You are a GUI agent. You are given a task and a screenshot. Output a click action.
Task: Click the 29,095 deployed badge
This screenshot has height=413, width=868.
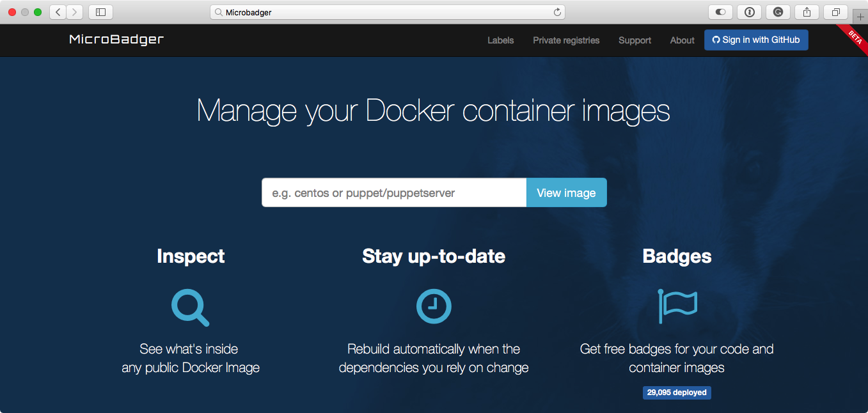pos(677,393)
